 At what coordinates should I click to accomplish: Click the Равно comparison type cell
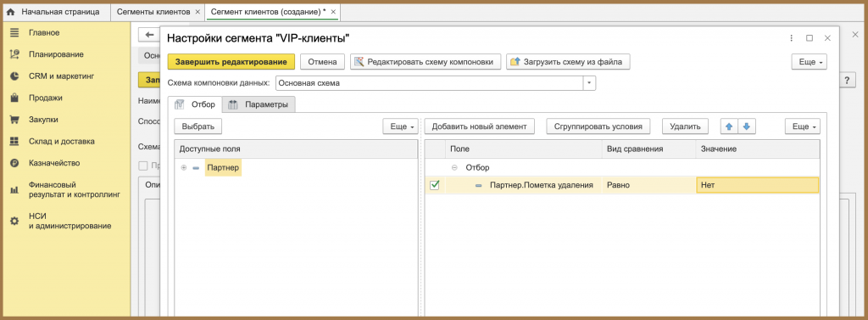648,185
